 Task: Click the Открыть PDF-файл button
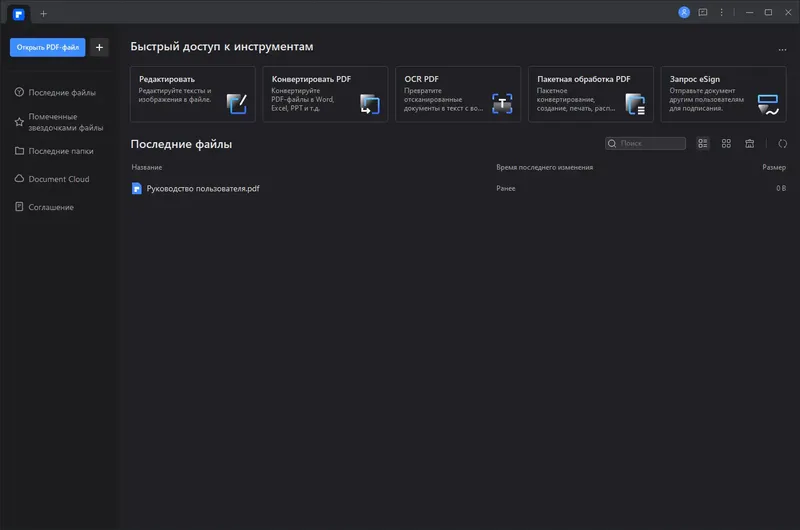click(47, 47)
